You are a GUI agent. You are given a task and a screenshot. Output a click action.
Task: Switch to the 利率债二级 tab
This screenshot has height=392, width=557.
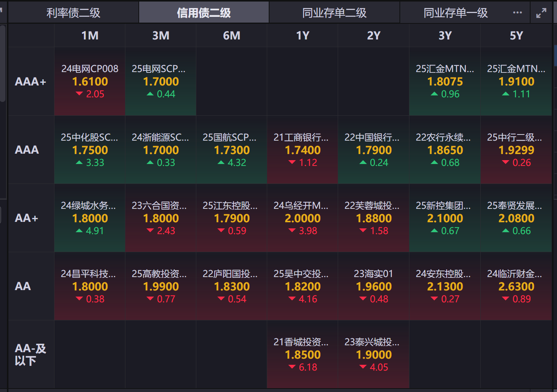coord(74,13)
